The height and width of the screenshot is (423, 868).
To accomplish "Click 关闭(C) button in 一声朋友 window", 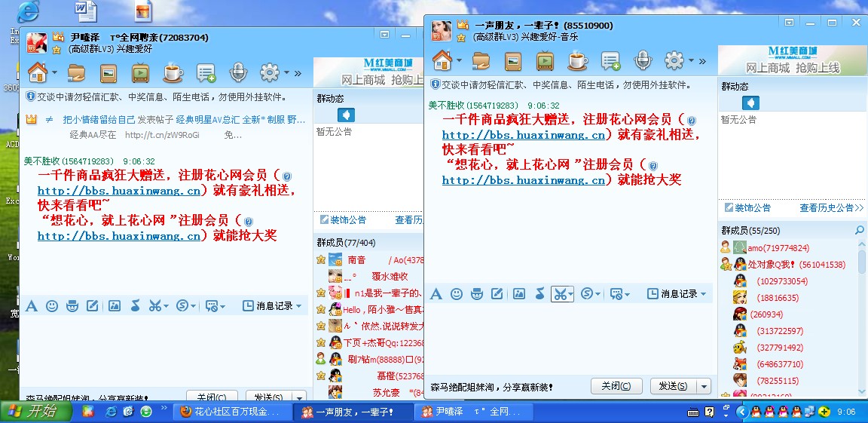I will point(616,386).
